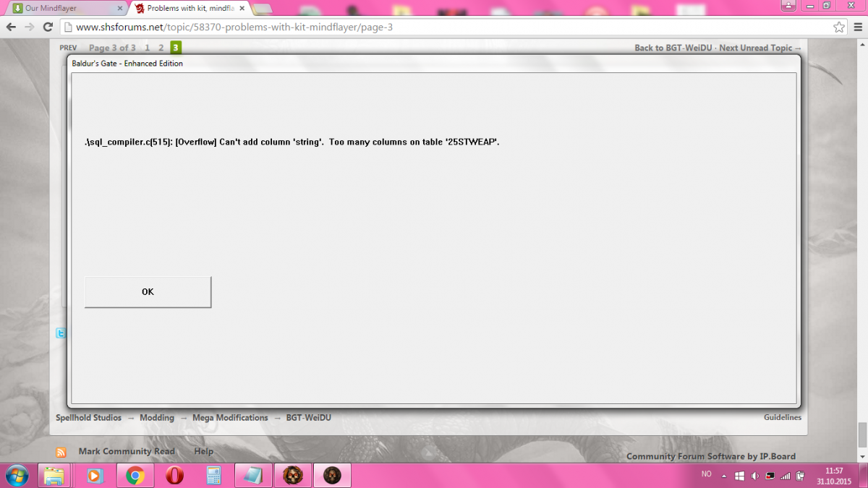Open the Chrome hamburger menu

pyautogui.click(x=857, y=27)
